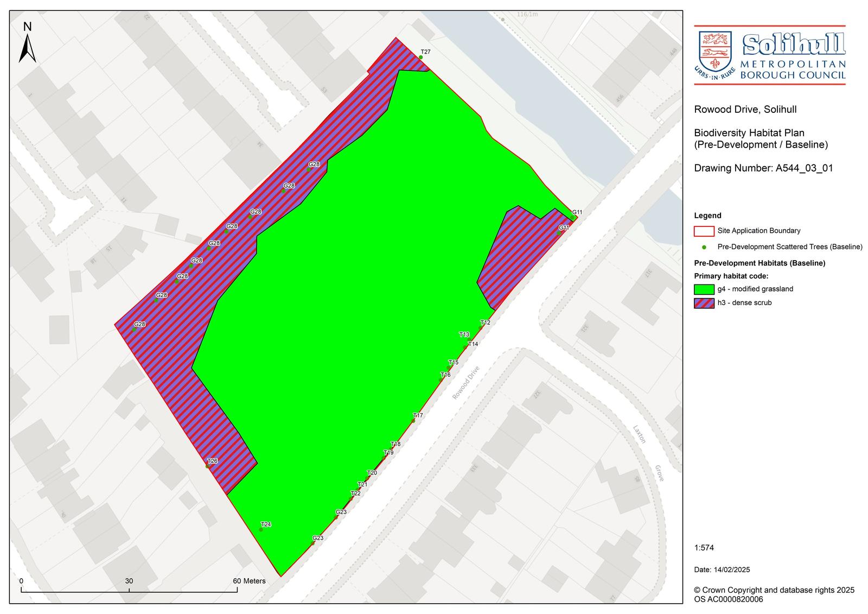Click the T20 tree marker
Screen dimensions: 868x614
[x=368, y=478]
